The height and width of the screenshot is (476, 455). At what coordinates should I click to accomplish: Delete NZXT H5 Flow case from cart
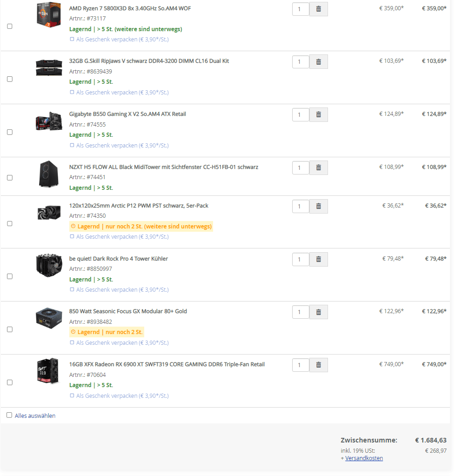[318, 168]
